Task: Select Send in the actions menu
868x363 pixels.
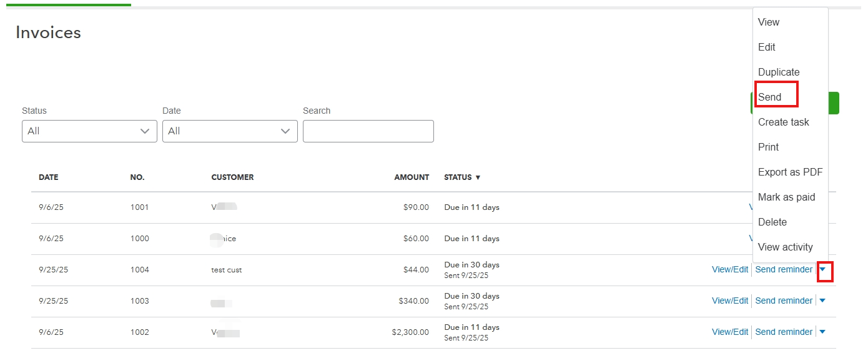Action: [770, 97]
